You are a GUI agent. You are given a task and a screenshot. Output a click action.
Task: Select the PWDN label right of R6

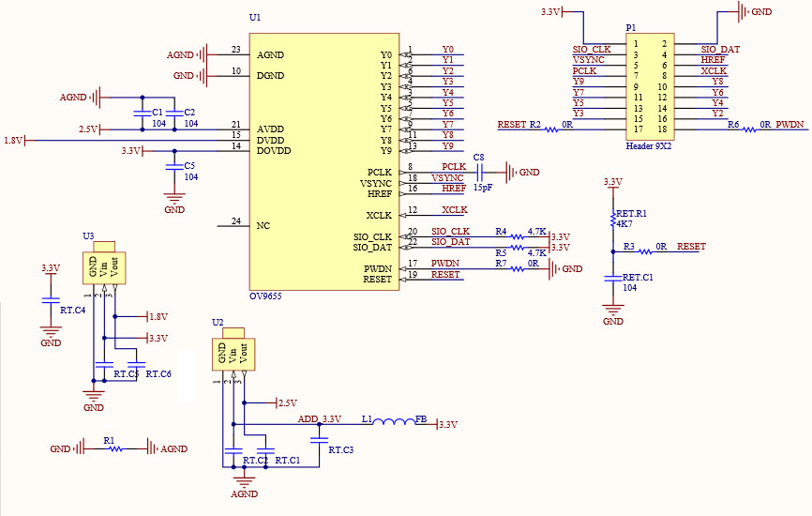coord(789,125)
